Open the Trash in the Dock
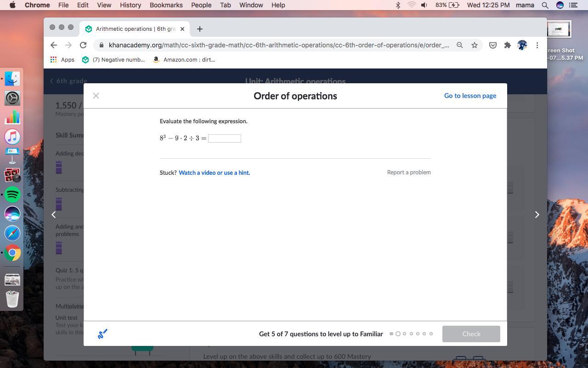 tap(12, 299)
